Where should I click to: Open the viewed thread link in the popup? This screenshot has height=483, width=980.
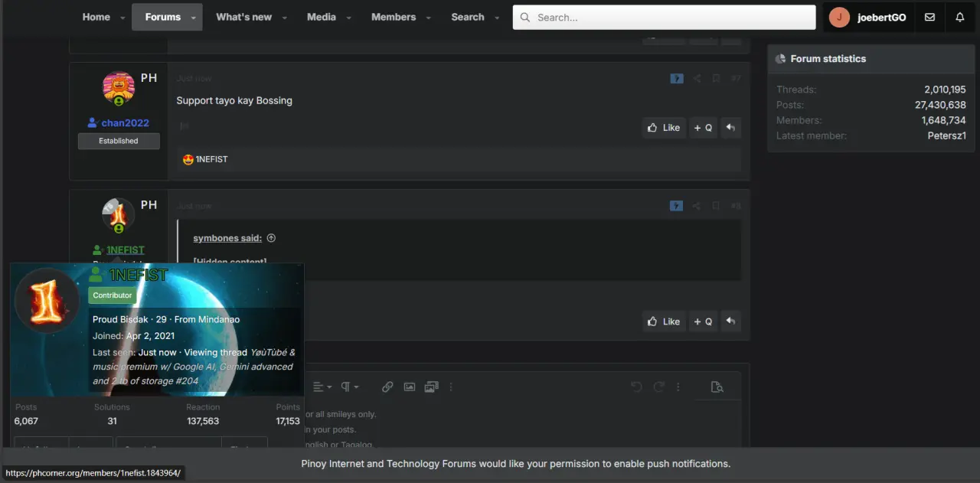coord(194,367)
